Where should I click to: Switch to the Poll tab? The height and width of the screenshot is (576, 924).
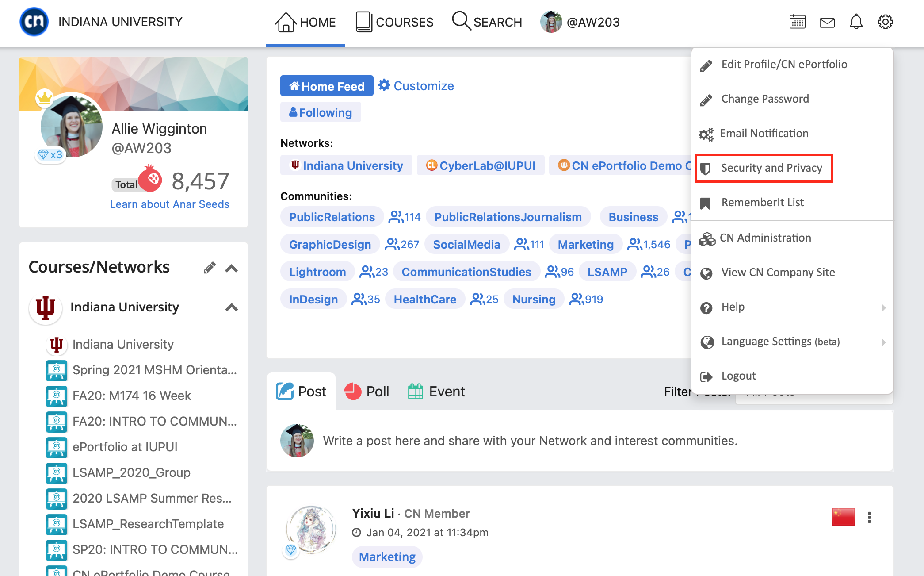click(367, 392)
